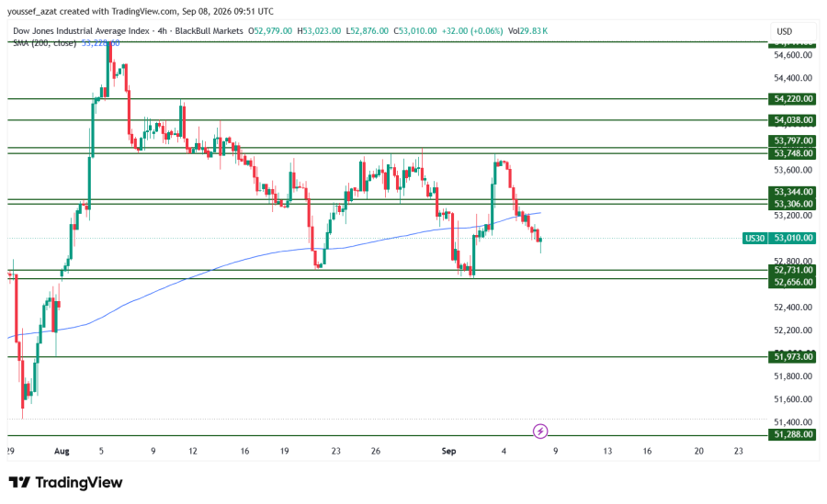Select the 53,748.00 price label
827x504 pixels.
(x=792, y=153)
